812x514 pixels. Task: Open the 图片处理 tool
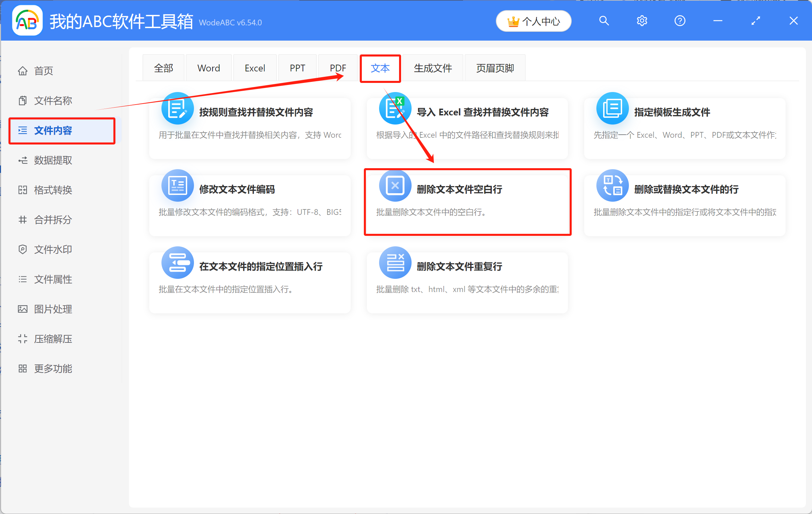point(53,309)
